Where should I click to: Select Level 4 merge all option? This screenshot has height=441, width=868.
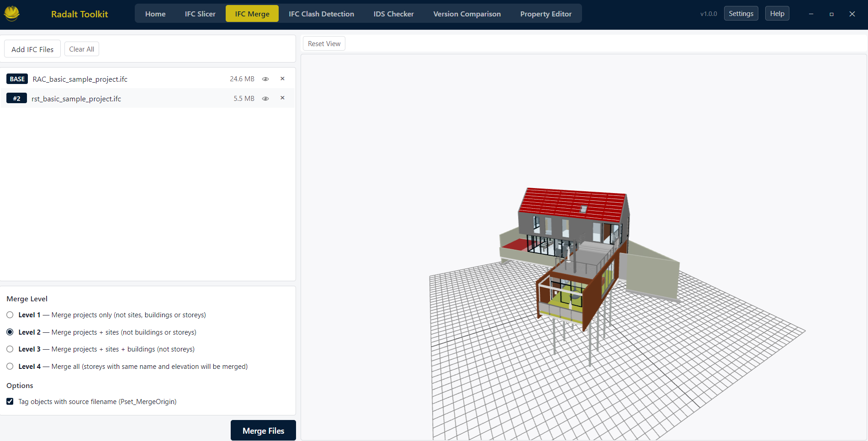point(10,366)
